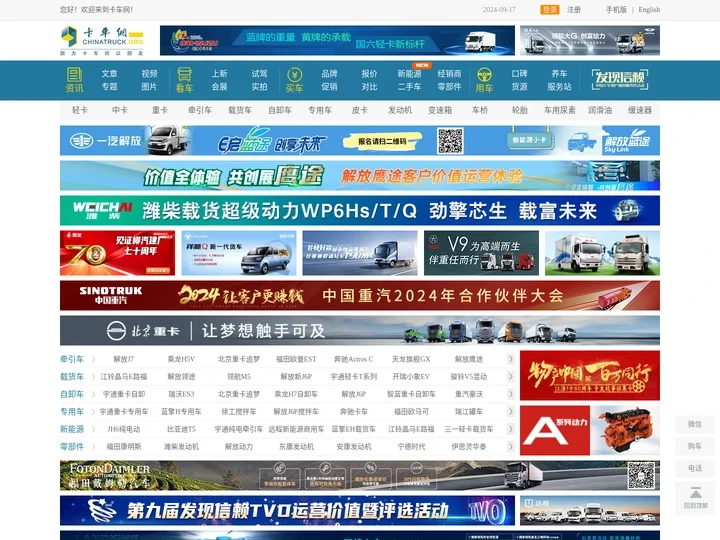Image resolution: width=720 pixels, height=540 pixels.
Task: Expand the 新能源 row arrow
Action: coord(511,429)
